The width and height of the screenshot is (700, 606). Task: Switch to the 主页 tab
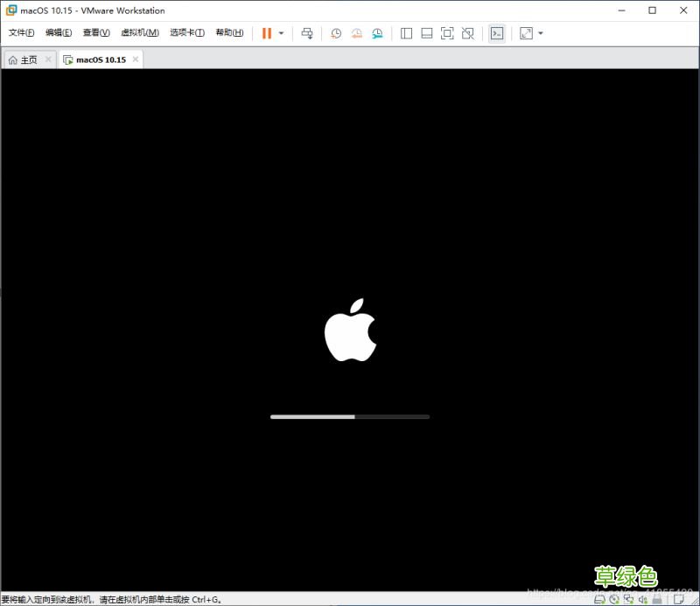tap(24, 59)
